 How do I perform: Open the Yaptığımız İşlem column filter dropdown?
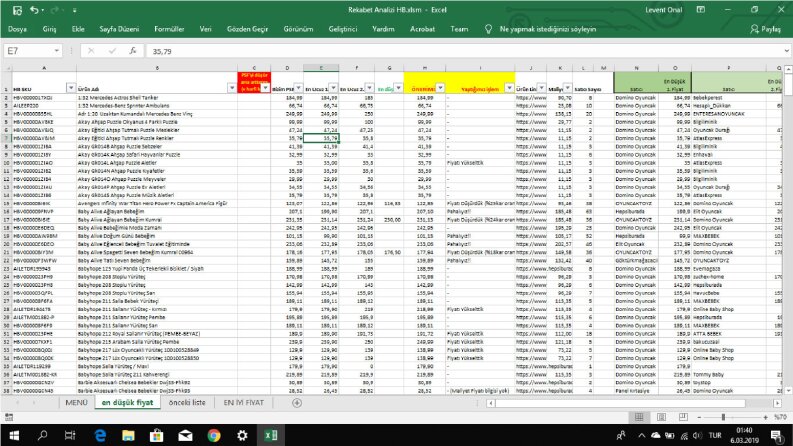click(509, 88)
